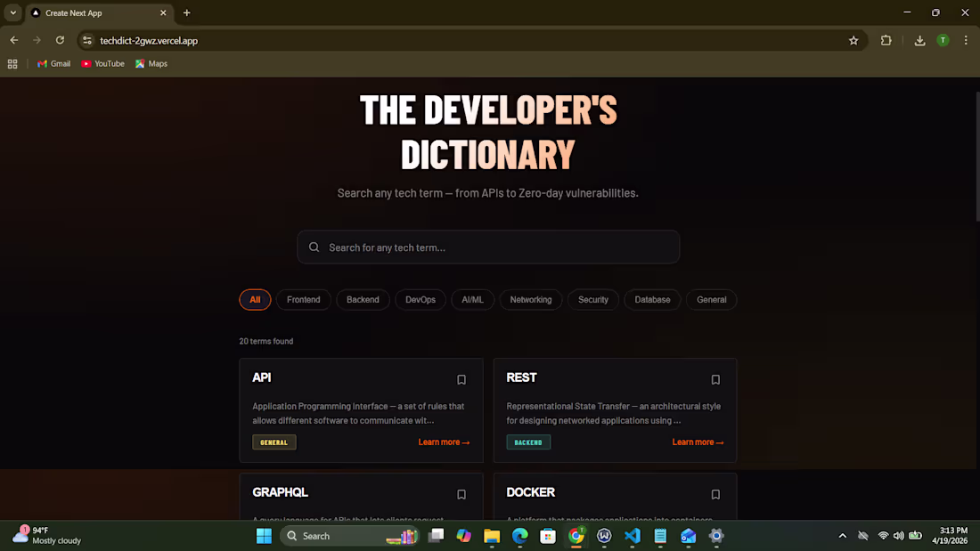
Task: Open the browser Extensions puzzle icon
Action: [886, 40]
